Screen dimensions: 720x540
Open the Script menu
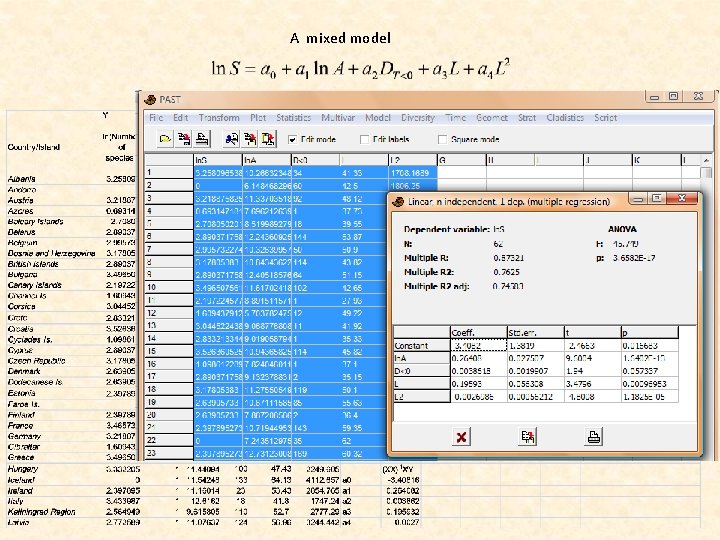(x=605, y=118)
